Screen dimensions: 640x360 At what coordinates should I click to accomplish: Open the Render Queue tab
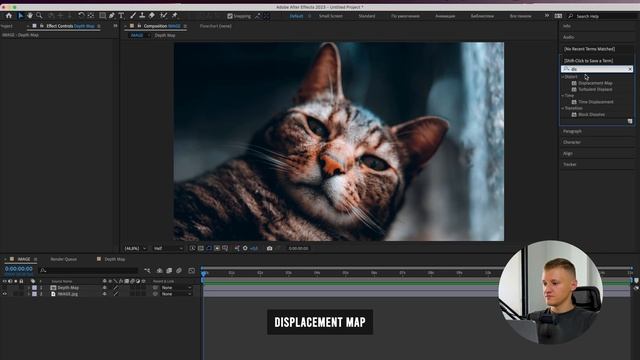click(x=64, y=259)
